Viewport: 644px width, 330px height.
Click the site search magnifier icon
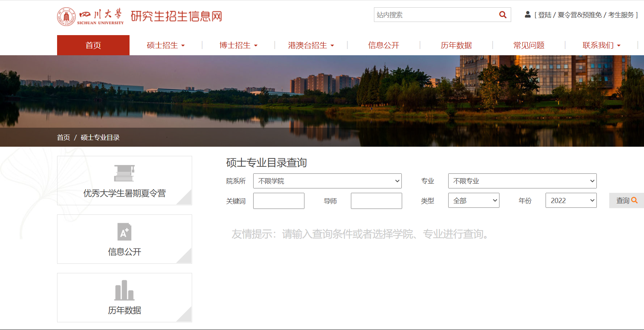click(503, 15)
